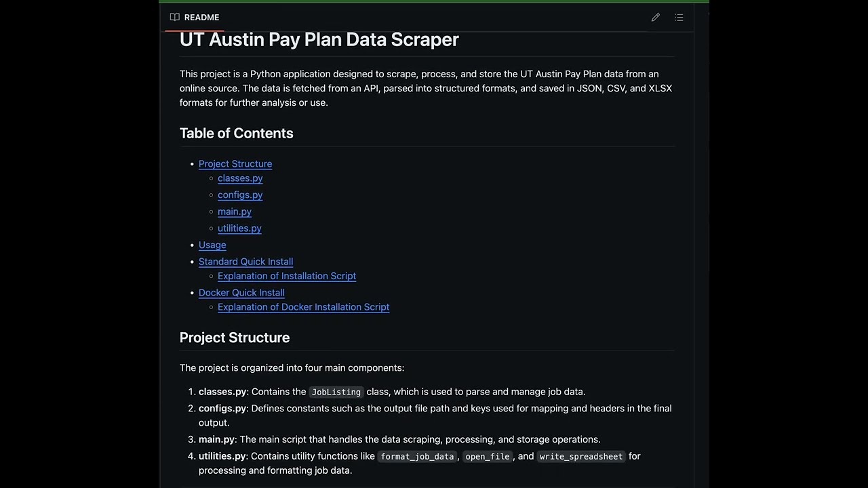Viewport: 868px width, 488px height.
Task: Click the open_file inline code text
Action: 487,457
